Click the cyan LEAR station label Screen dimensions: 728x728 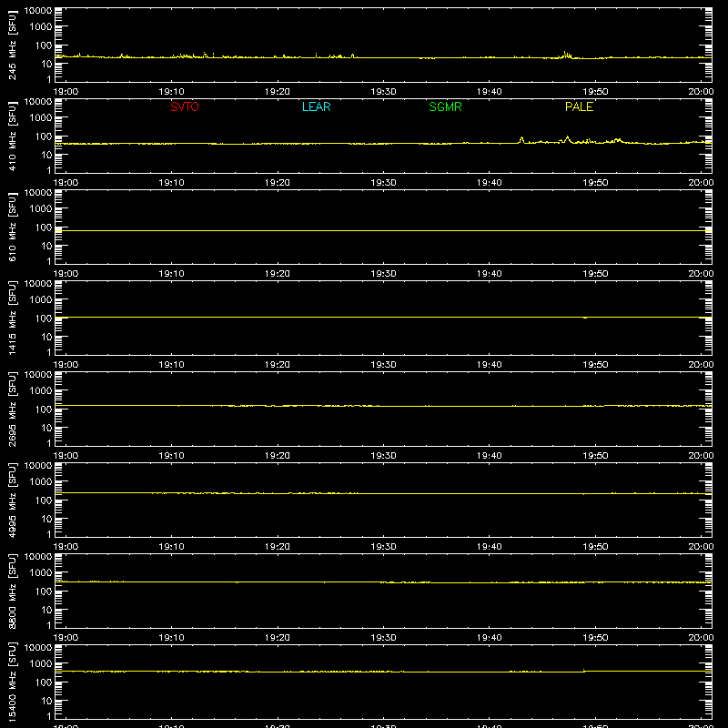(316, 106)
